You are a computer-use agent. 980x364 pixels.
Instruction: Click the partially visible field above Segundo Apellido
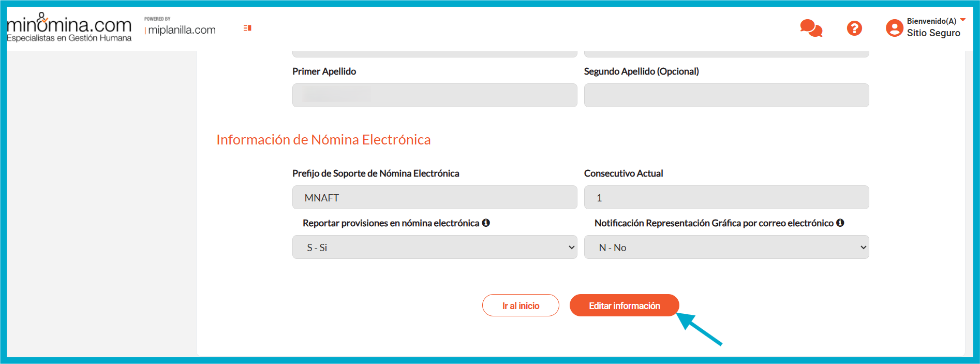point(726,54)
